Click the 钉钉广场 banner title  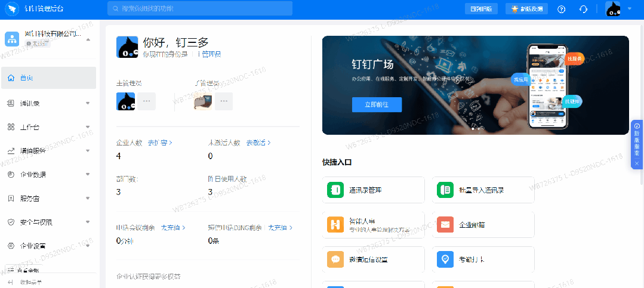372,65
